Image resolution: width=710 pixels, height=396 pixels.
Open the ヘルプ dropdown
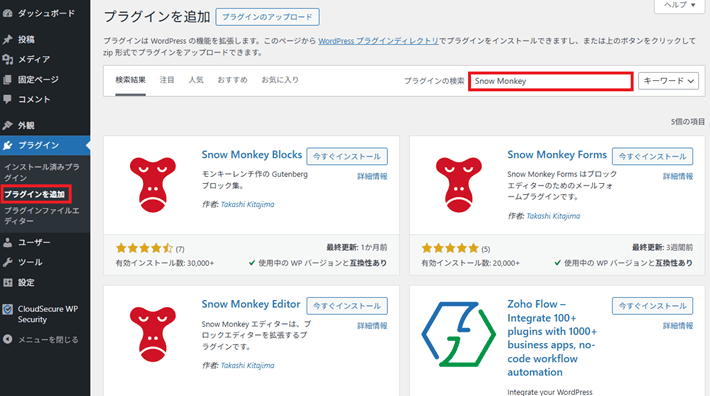679,5
